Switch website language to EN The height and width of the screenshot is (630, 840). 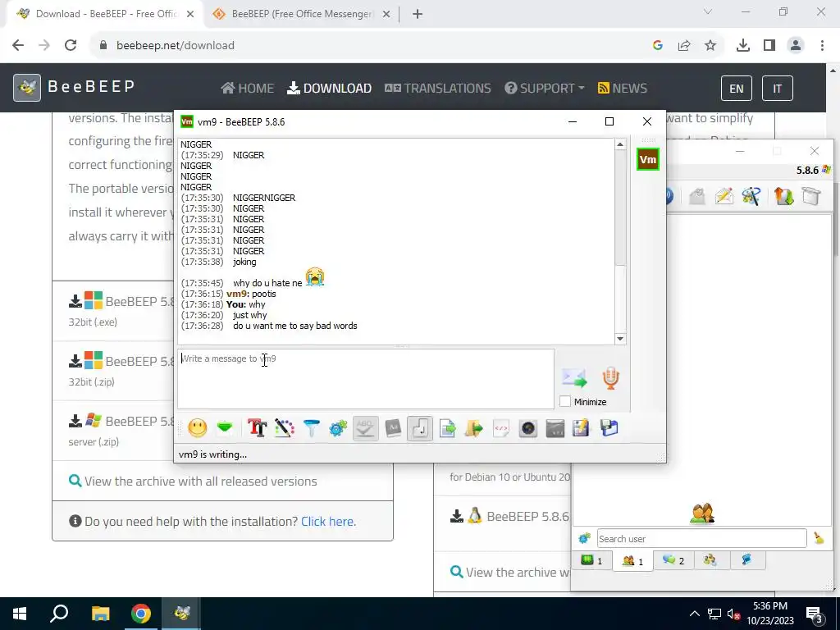[737, 89]
